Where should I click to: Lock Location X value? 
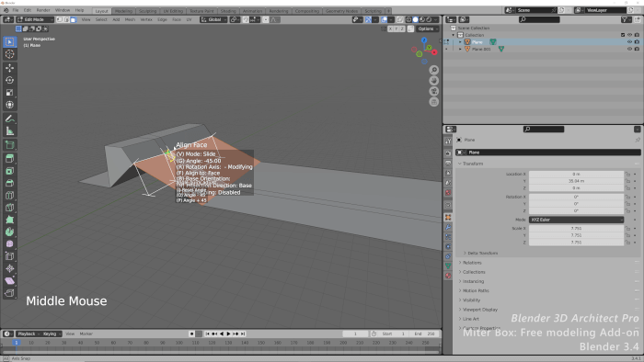627,175
